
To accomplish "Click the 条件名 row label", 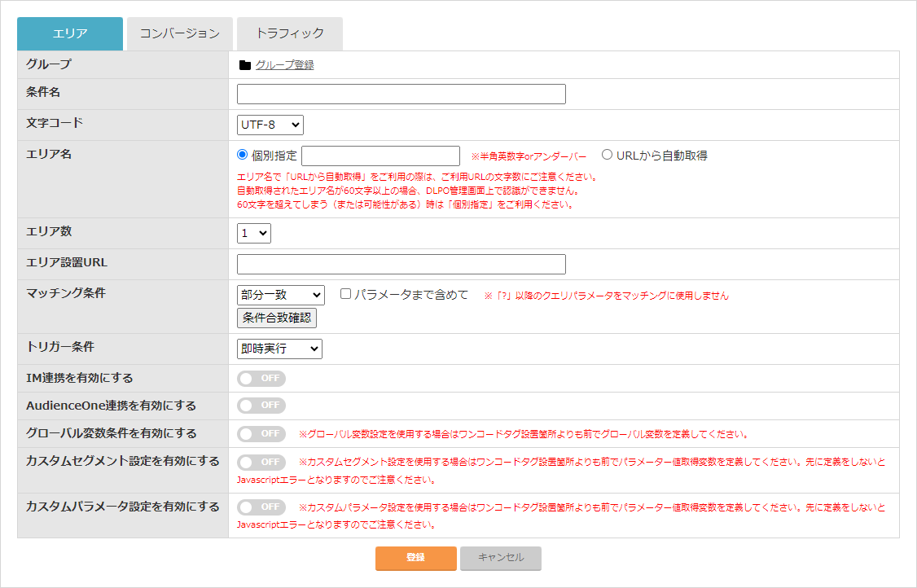I will (x=43, y=92).
